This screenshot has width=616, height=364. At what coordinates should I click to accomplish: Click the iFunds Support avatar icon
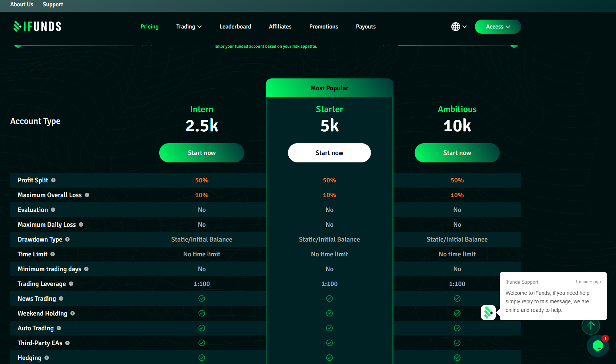pyautogui.click(x=488, y=313)
